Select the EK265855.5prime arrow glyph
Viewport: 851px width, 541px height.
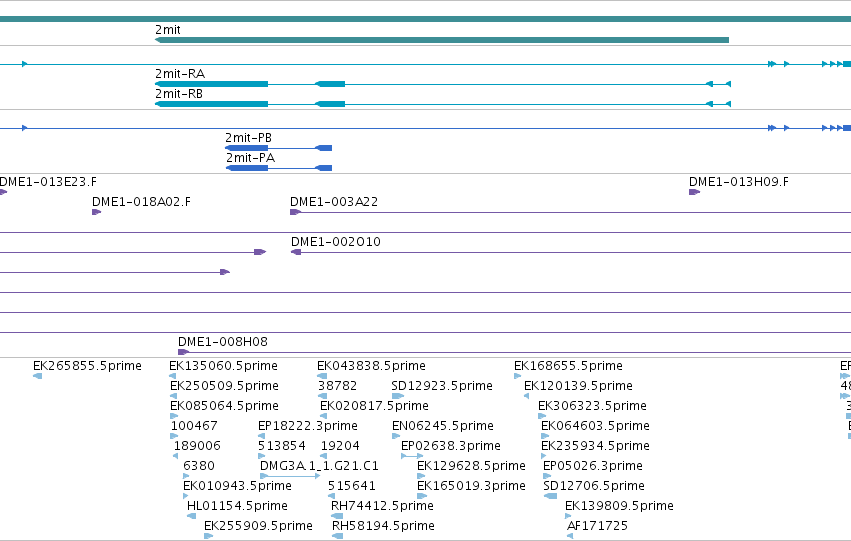(x=37, y=376)
